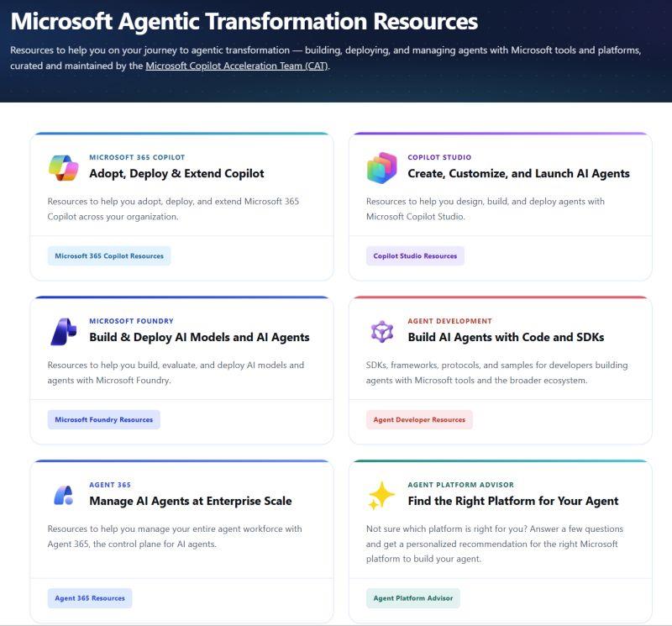This screenshot has width=672, height=626.
Task: Click the Agent Development cube icon
Action: (x=382, y=331)
